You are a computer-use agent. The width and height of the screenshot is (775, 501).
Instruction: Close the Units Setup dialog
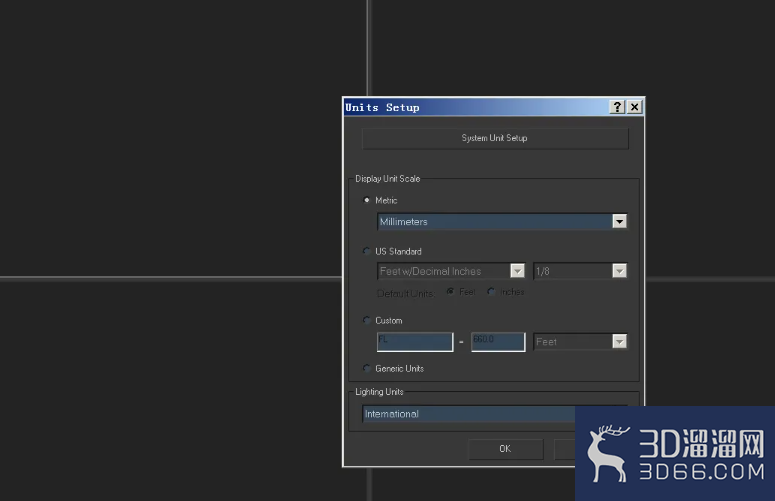point(635,107)
